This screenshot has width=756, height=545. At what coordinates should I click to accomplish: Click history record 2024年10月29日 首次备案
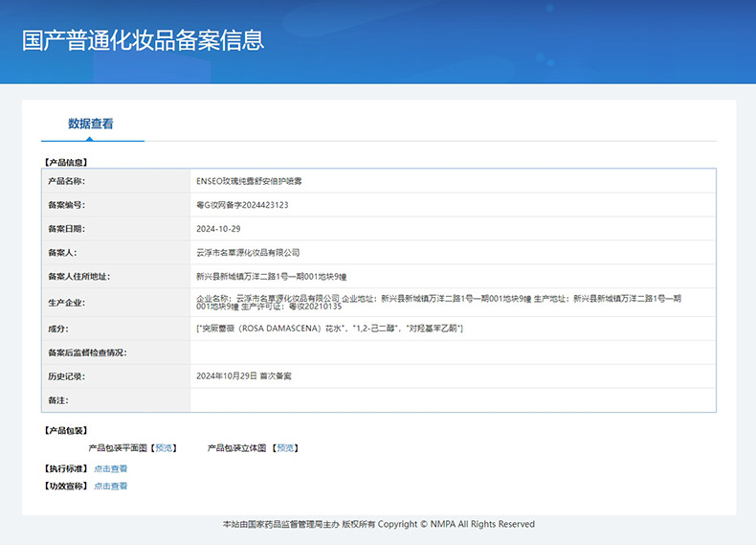[243, 376]
